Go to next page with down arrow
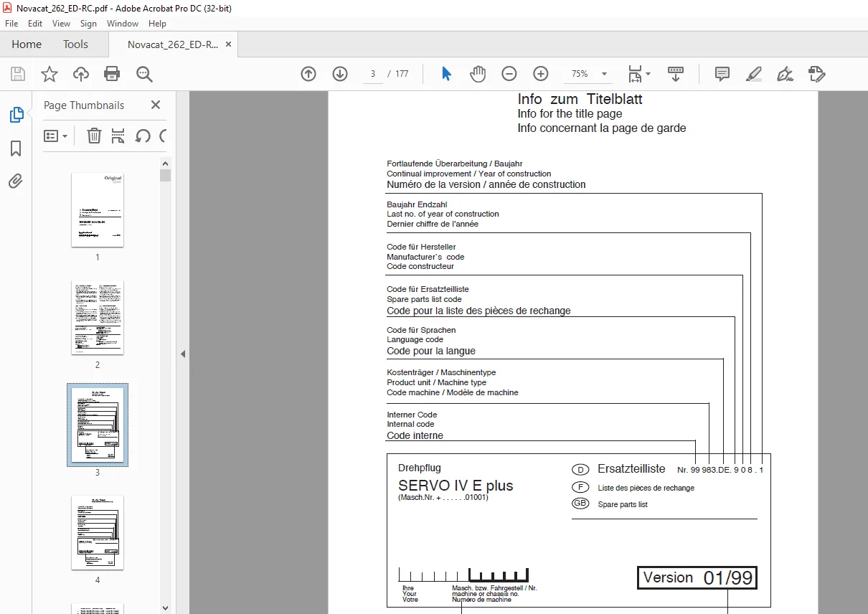Viewport: 868px width, 614px height. pyautogui.click(x=340, y=74)
